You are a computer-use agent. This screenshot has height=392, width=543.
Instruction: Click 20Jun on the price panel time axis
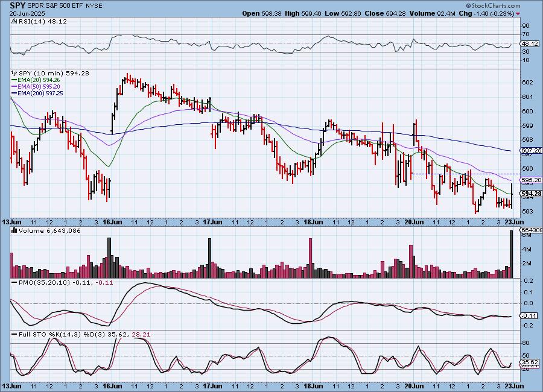tap(414, 222)
